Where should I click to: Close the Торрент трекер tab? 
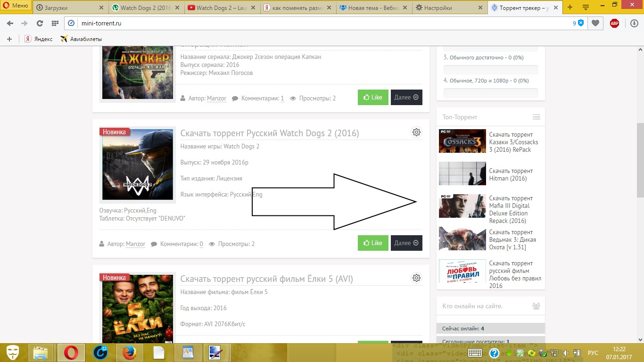(556, 8)
